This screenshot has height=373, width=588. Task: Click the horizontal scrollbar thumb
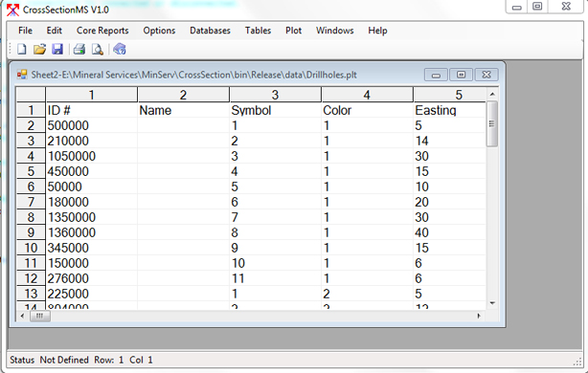[x=40, y=316]
